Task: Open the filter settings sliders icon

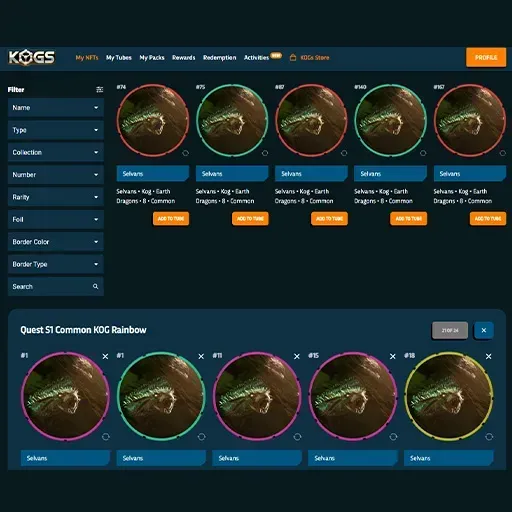Action: click(x=99, y=90)
